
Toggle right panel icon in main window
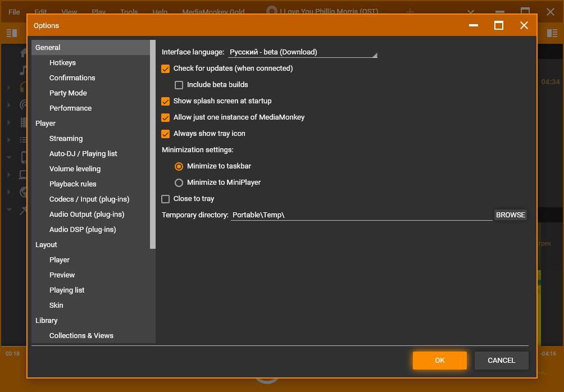coord(552,33)
